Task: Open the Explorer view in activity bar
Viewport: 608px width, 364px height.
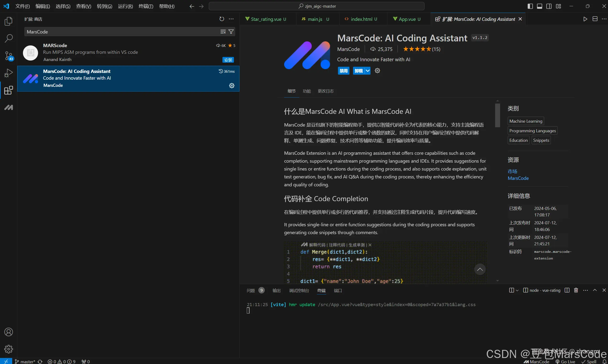Action: coord(8,21)
